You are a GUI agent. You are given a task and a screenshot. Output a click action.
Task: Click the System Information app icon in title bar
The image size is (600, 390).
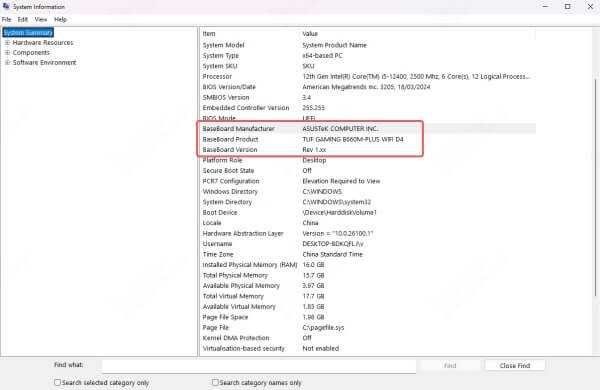[6, 6]
